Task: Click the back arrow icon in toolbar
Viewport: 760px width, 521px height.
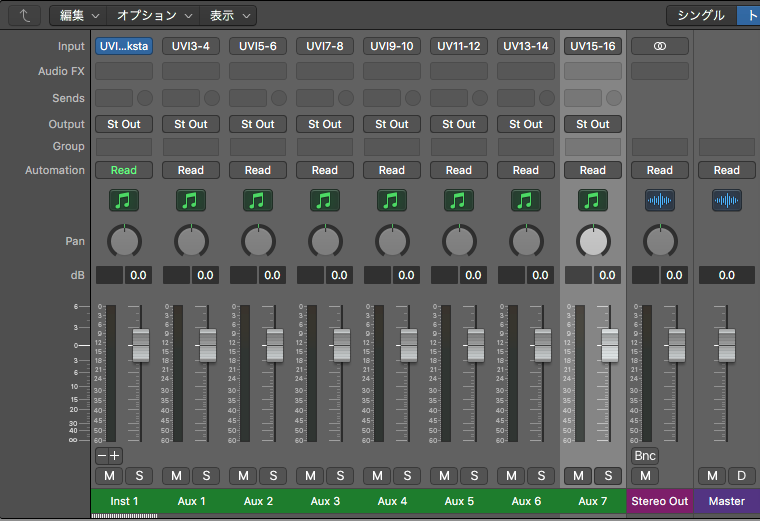Action: point(24,16)
